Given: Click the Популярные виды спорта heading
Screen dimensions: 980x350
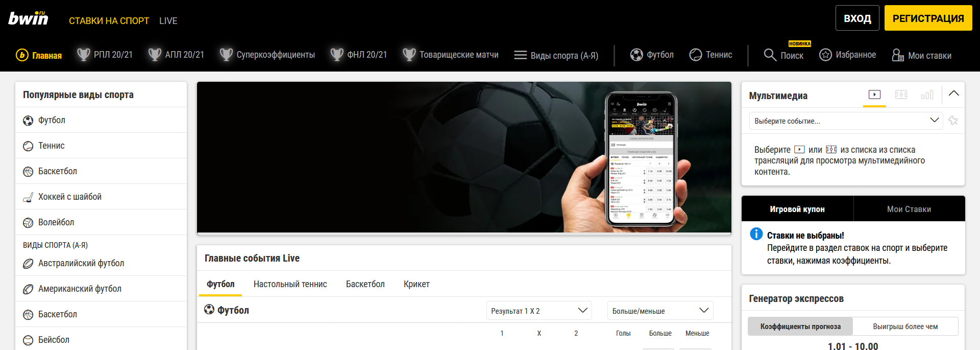Looking at the screenshot, I should (78, 95).
